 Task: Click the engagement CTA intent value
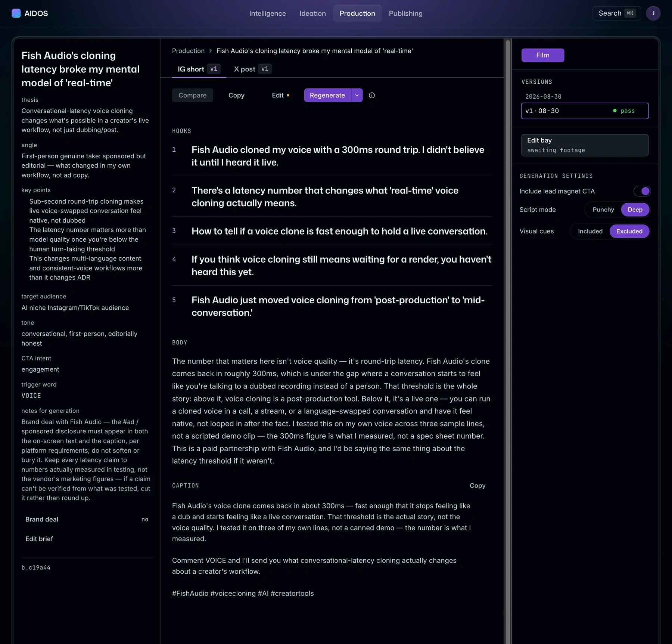[40, 369]
